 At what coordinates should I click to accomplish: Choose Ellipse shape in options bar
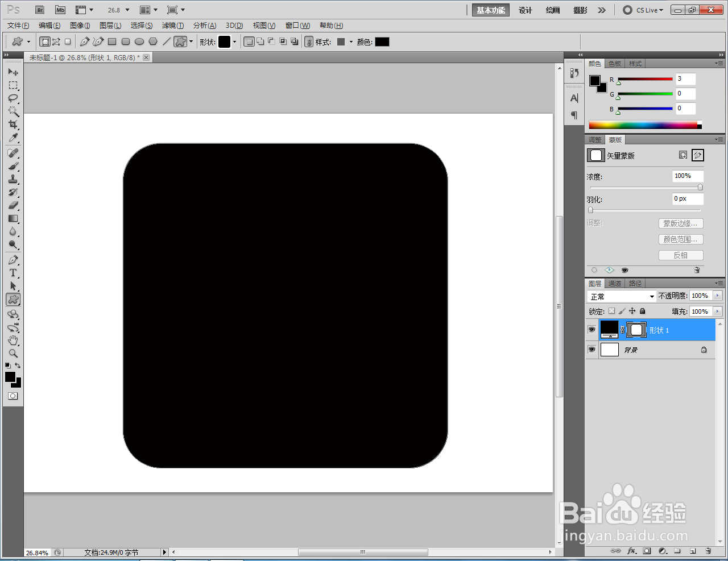139,41
